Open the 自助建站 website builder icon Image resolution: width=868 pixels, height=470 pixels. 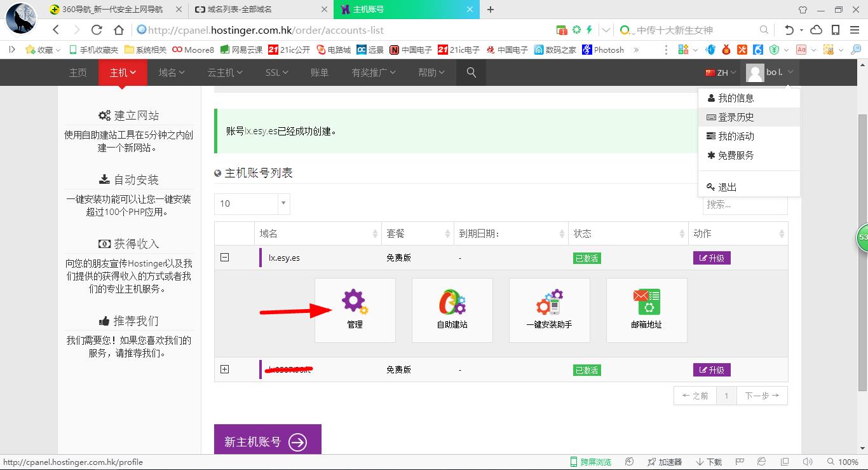coord(452,310)
